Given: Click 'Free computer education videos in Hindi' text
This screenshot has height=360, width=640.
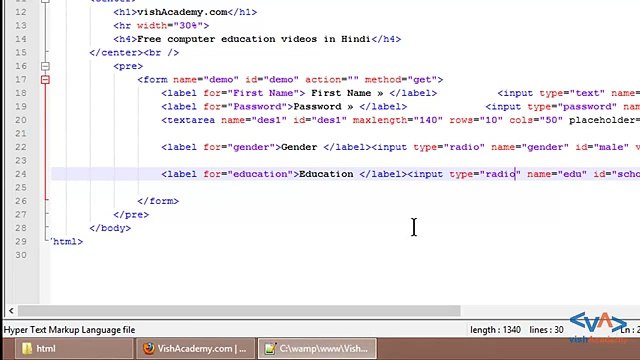Looking at the screenshot, I should (253, 39).
